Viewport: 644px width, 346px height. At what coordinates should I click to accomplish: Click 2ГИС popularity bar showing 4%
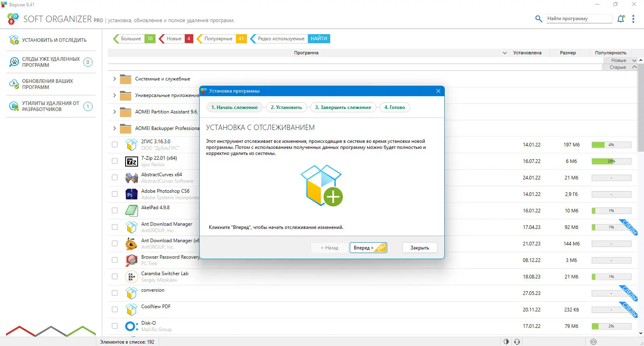611,145
